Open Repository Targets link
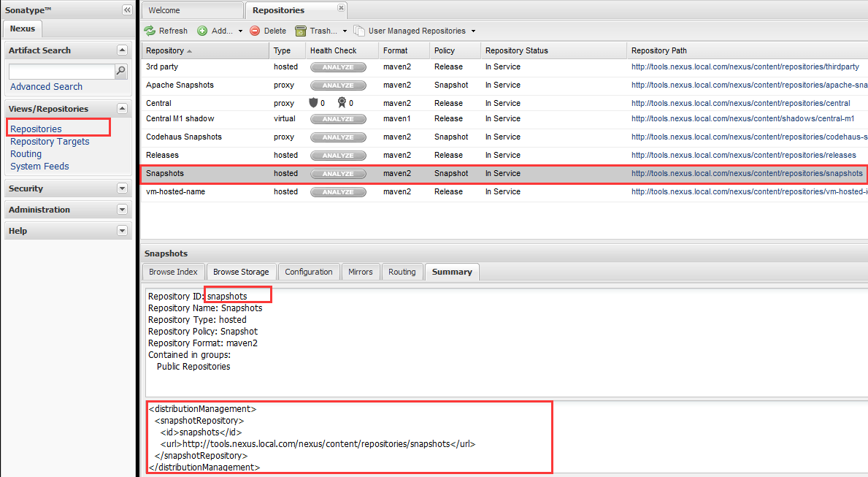 [x=50, y=141]
